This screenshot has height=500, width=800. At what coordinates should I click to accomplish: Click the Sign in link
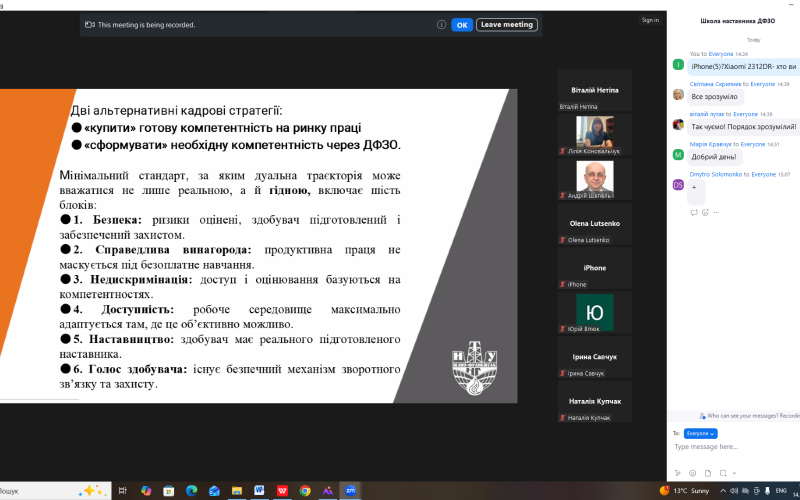[650, 20]
